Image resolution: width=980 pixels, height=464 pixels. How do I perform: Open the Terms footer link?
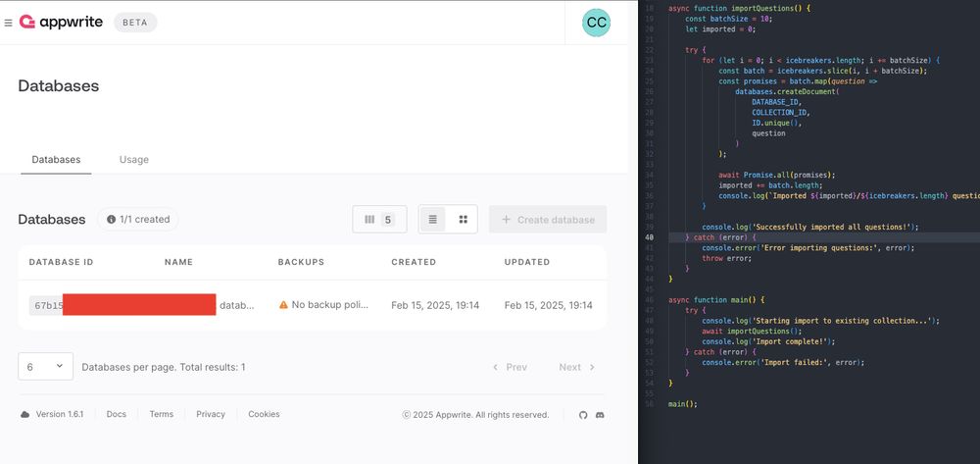pos(162,414)
